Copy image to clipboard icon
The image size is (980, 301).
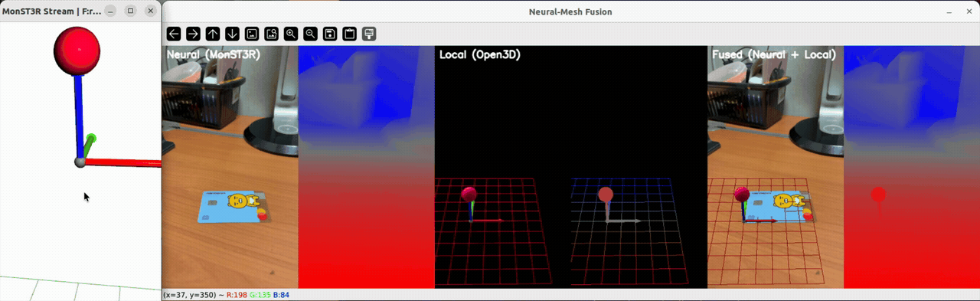pos(349,34)
